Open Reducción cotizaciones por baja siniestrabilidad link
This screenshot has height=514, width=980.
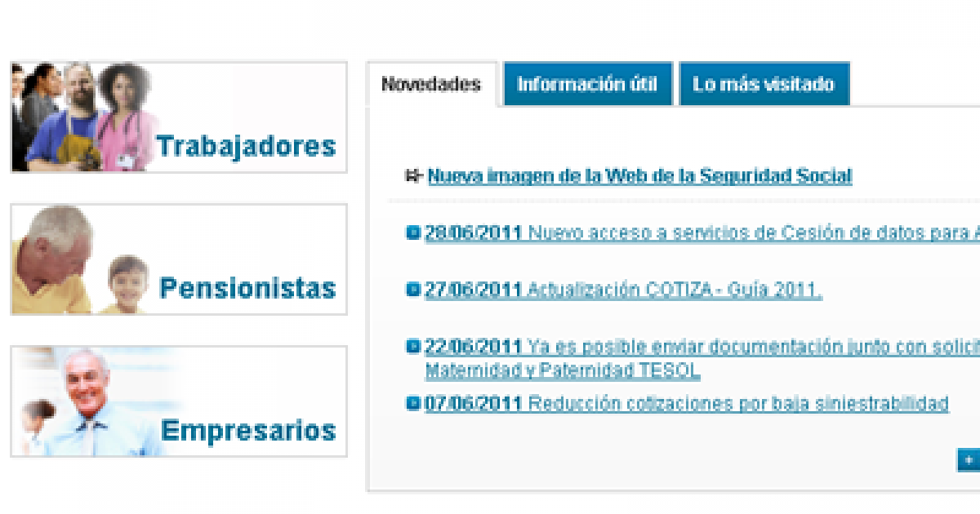point(738,403)
